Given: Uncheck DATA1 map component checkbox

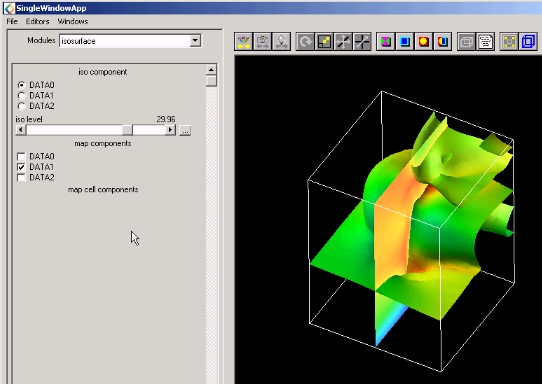Looking at the screenshot, I should click(x=21, y=167).
